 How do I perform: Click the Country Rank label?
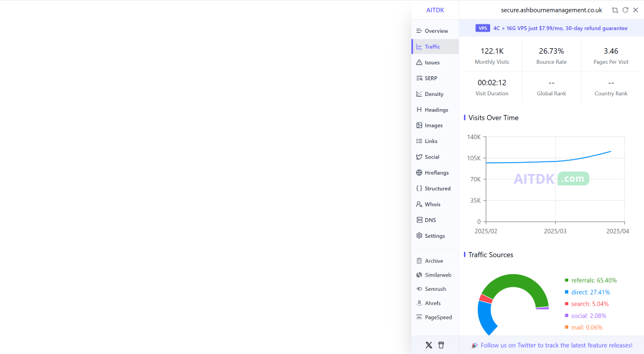pos(611,94)
